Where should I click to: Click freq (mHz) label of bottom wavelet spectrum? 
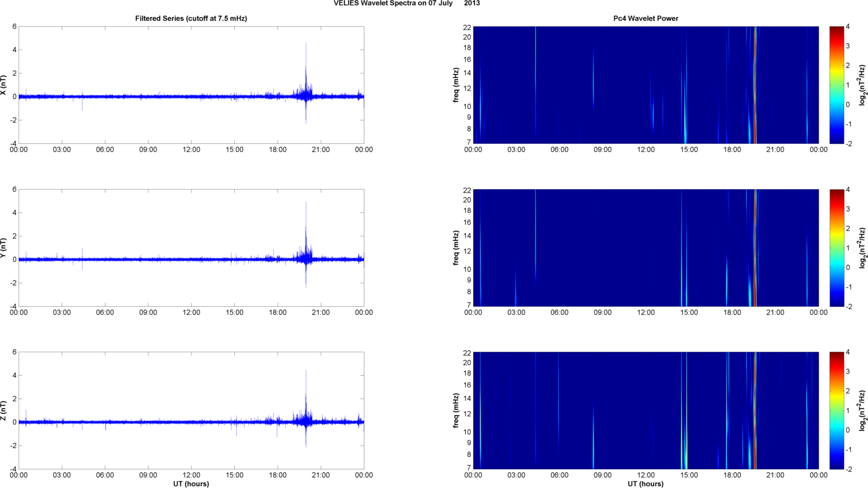click(456, 411)
